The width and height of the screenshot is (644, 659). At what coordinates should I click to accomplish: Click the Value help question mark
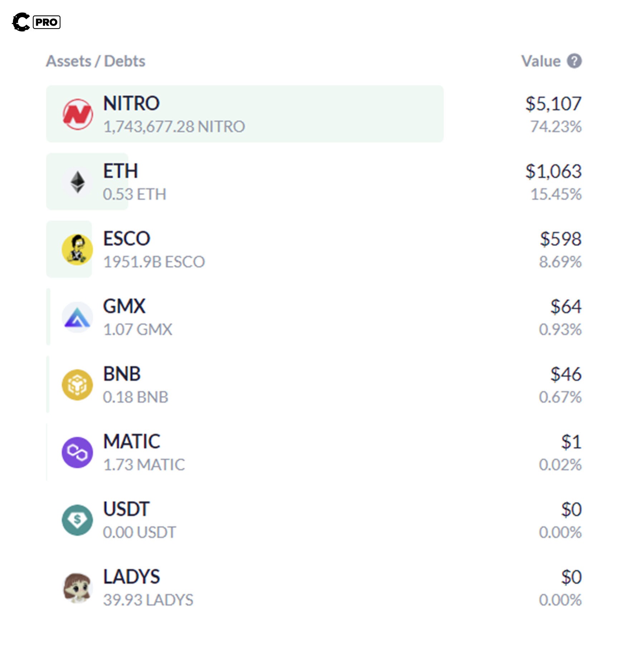574,61
